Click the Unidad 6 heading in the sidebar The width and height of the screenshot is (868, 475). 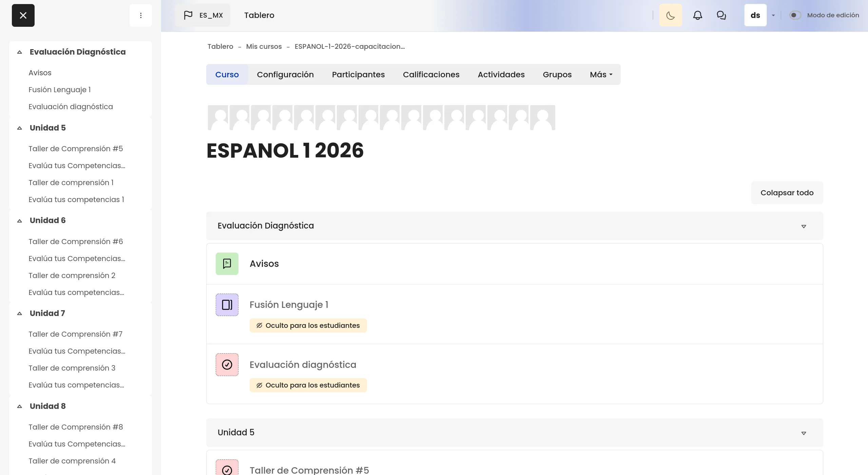[48, 220]
